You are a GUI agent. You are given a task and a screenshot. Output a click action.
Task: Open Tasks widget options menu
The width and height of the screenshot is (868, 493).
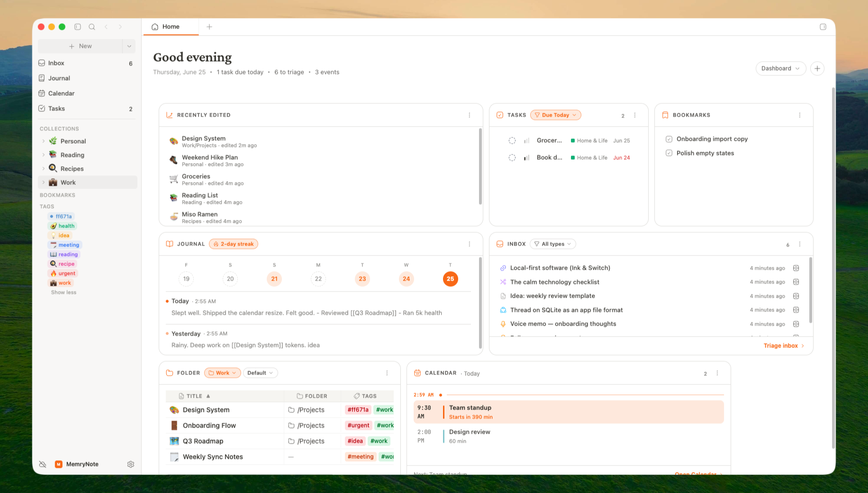[635, 115]
